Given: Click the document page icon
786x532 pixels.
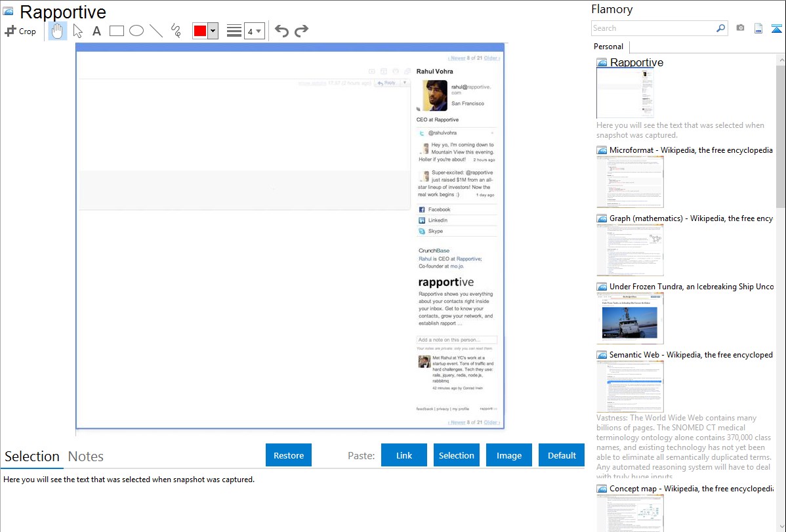Looking at the screenshot, I should (x=758, y=28).
